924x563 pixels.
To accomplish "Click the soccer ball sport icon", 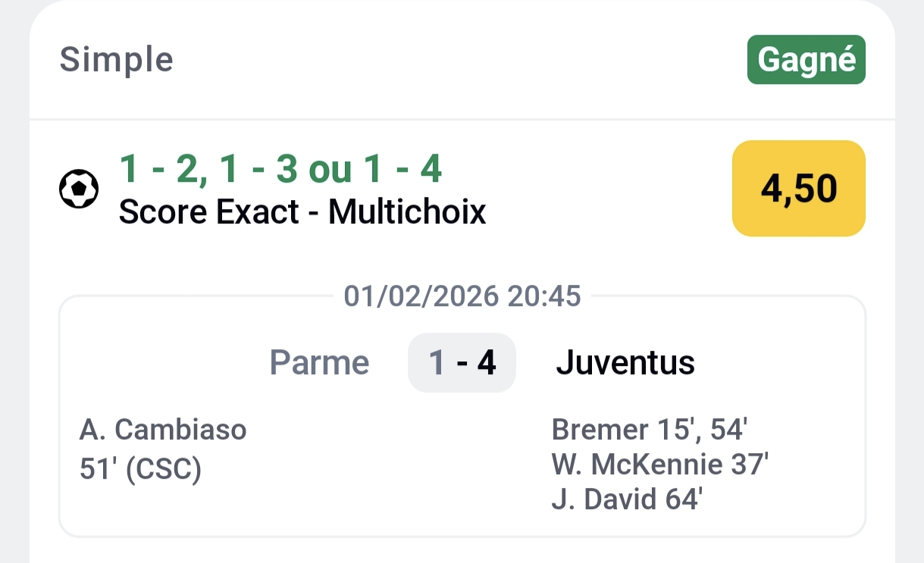I will pos(79,189).
